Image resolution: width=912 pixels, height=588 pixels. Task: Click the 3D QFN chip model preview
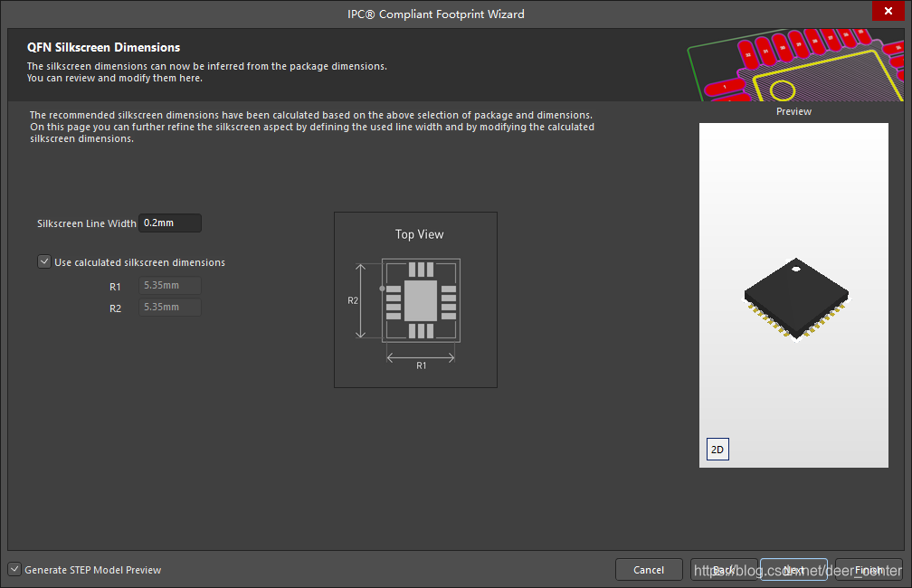point(796,300)
